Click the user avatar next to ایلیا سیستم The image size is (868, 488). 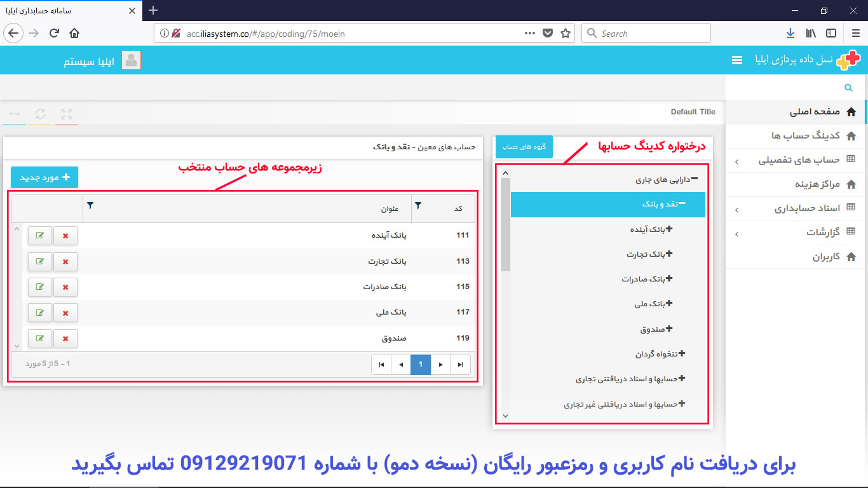point(132,60)
